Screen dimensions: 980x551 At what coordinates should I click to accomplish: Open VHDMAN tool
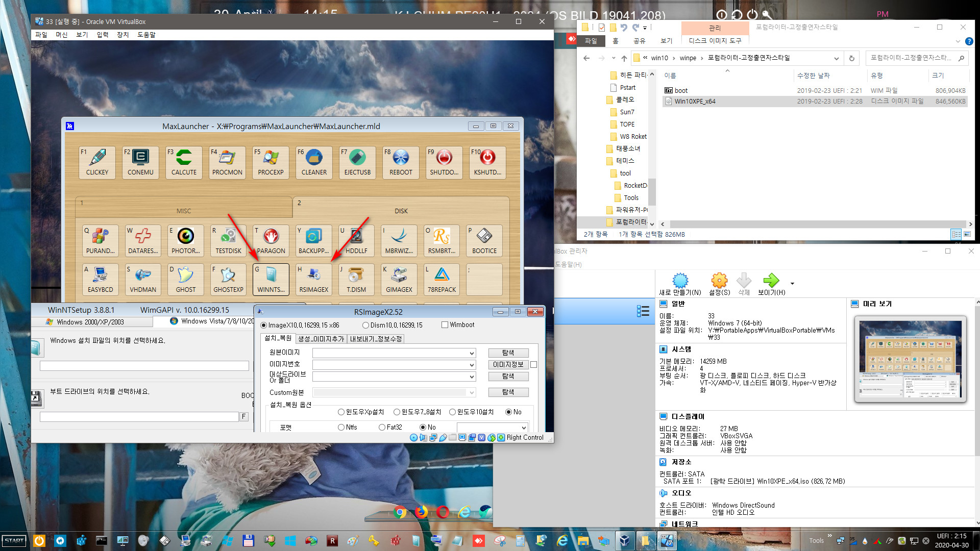point(143,279)
